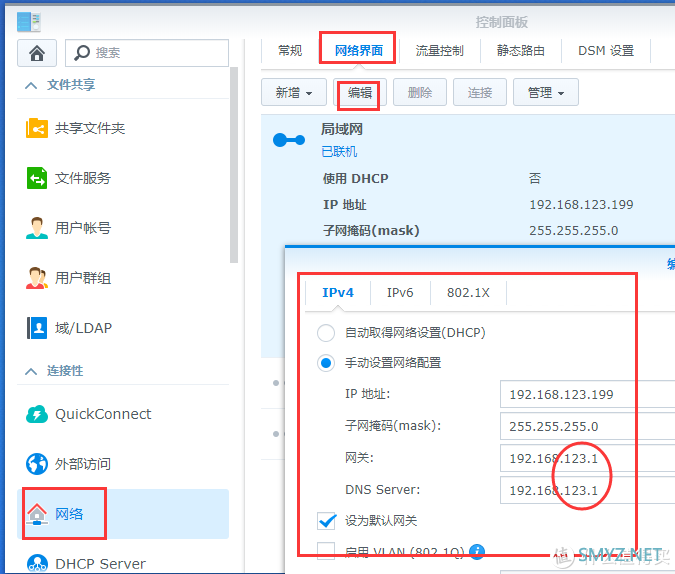Click the LAN (局域网) connection icon
This screenshot has height=574, width=675.
(289, 140)
